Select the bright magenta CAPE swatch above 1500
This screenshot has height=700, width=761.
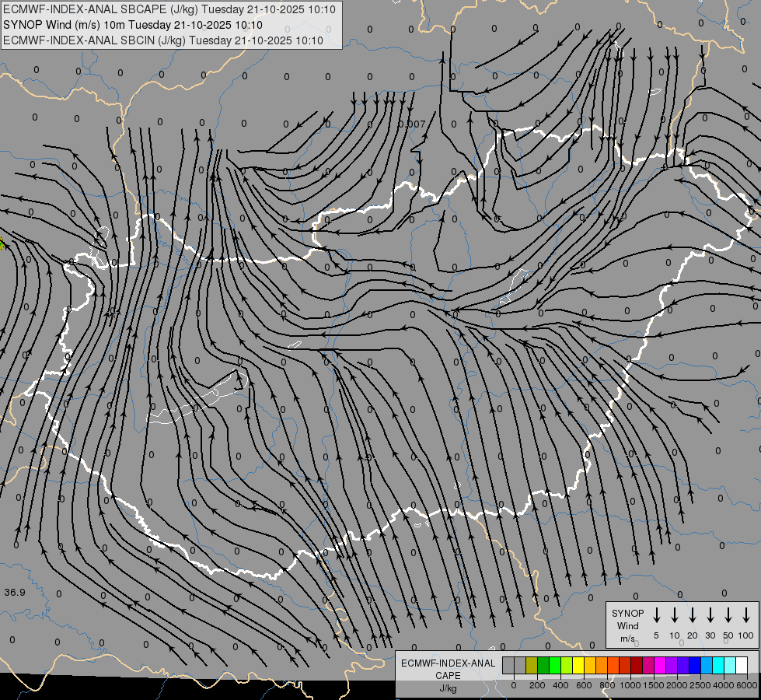pos(660,665)
